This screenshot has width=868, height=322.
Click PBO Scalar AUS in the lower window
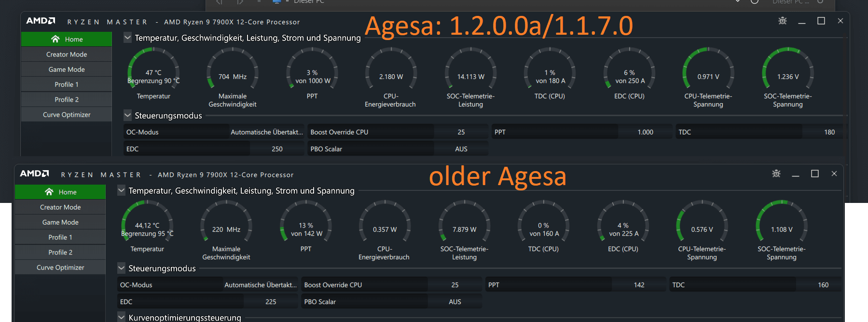(x=455, y=302)
